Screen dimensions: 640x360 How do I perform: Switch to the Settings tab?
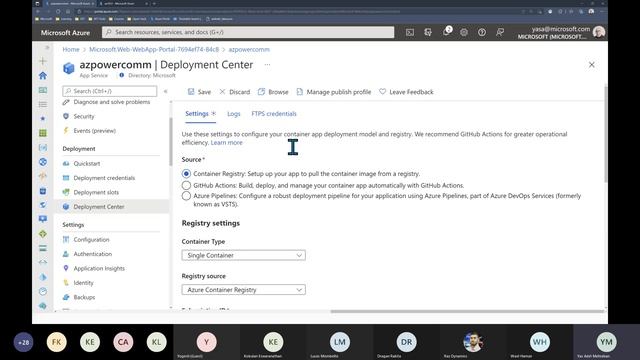point(200,114)
